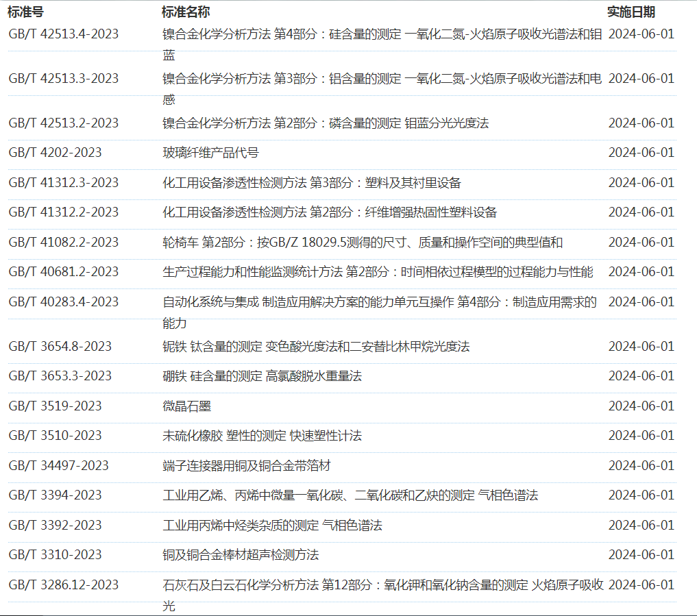This screenshot has width=697, height=616.
Task: Open the 铜及铜合金棒材超声检测方法 standard
Action: tap(241, 555)
